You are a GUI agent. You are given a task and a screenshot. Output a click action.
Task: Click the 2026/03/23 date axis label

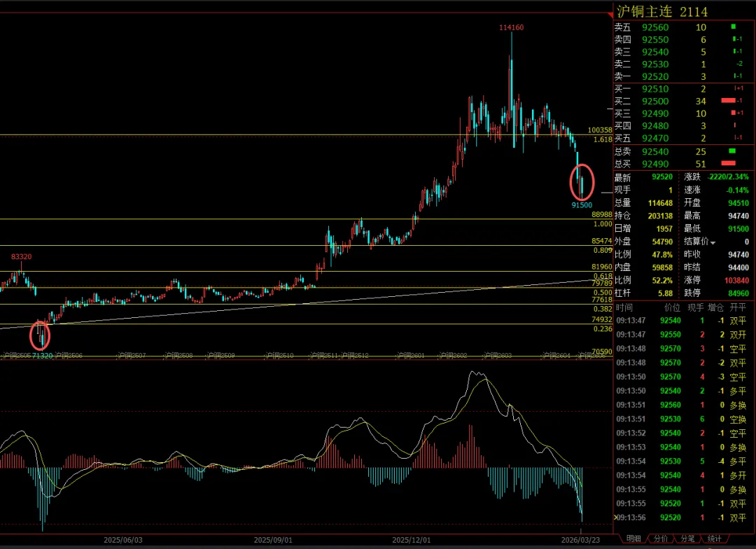point(580,540)
